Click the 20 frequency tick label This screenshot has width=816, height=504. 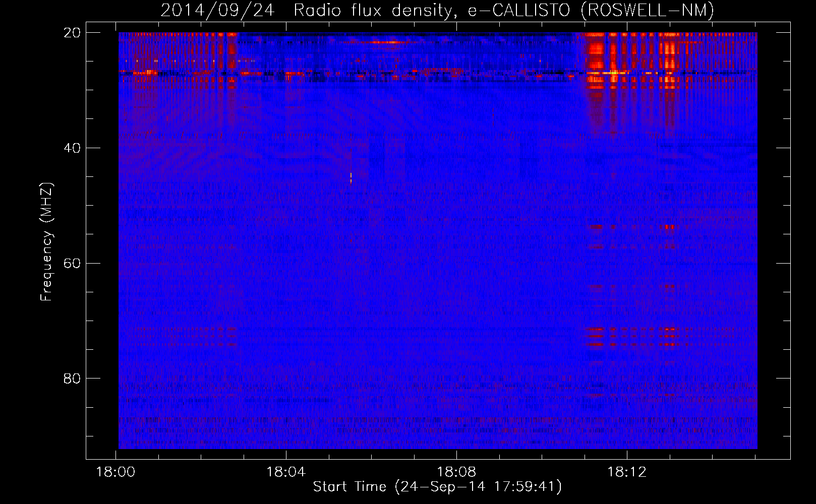point(72,33)
